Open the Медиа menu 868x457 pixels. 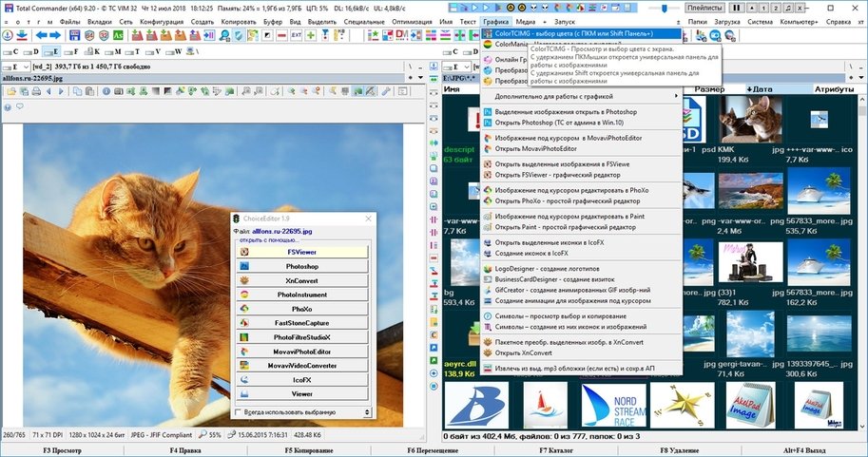pyautogui.click(x=526, y=22)
